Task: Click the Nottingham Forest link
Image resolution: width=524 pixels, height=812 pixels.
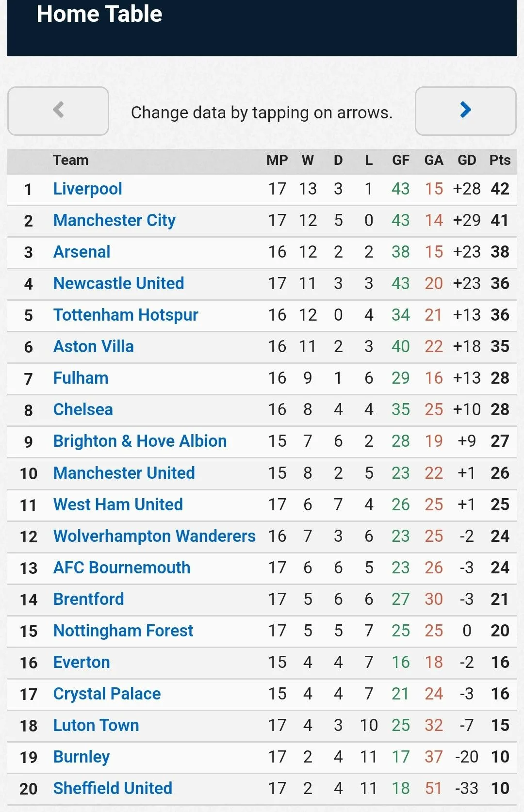Action: [123, 631]
